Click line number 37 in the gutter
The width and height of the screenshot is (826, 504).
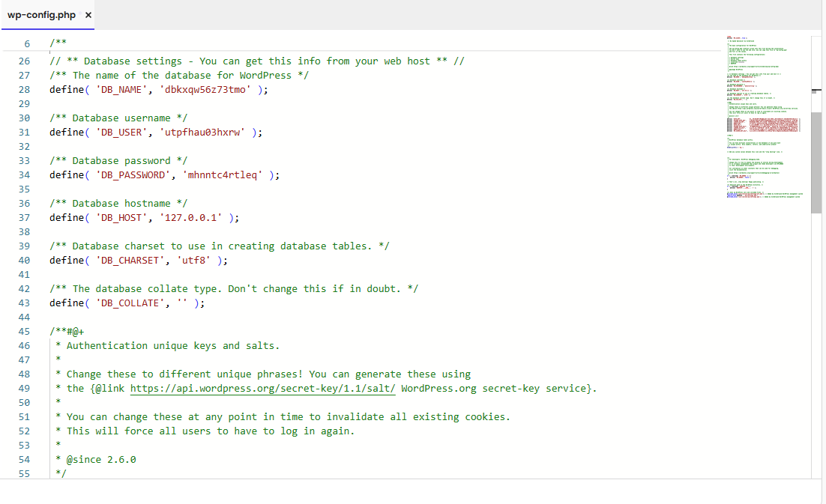(24, 217)
